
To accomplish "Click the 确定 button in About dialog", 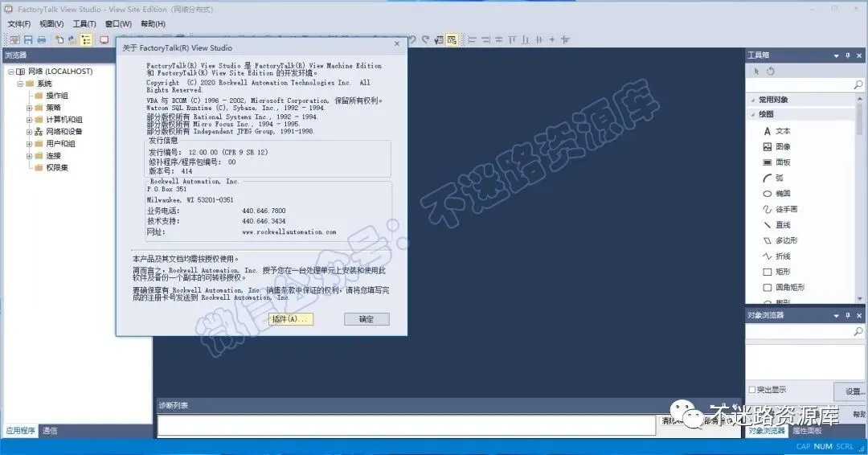I will coord(366,319).
